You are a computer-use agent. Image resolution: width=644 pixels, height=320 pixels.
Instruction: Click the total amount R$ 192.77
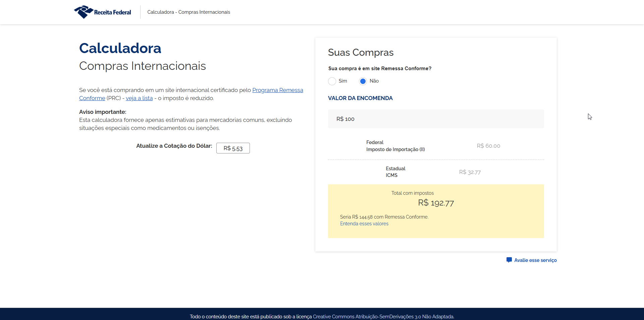click(436, 203)
